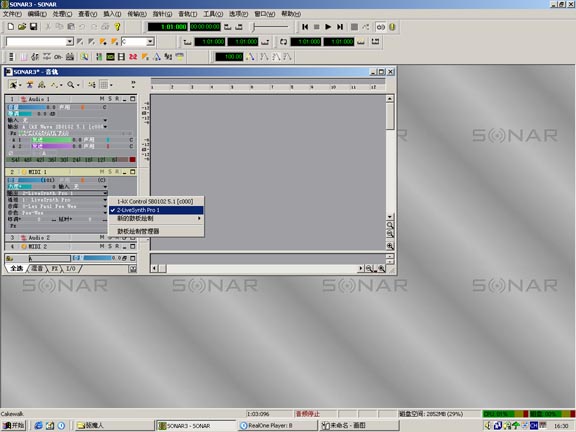Select the Select tool in Track view toolbar

13,85
